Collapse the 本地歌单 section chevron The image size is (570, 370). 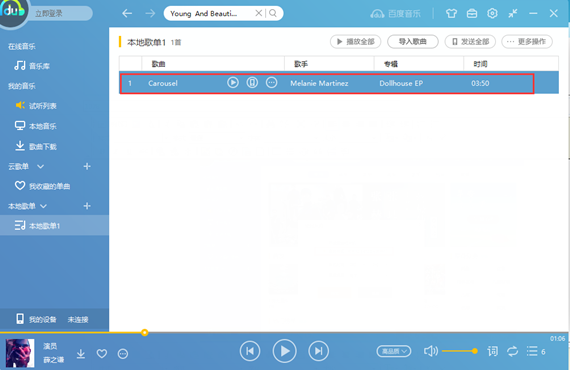pyautogui.click(x=43, y=206)
